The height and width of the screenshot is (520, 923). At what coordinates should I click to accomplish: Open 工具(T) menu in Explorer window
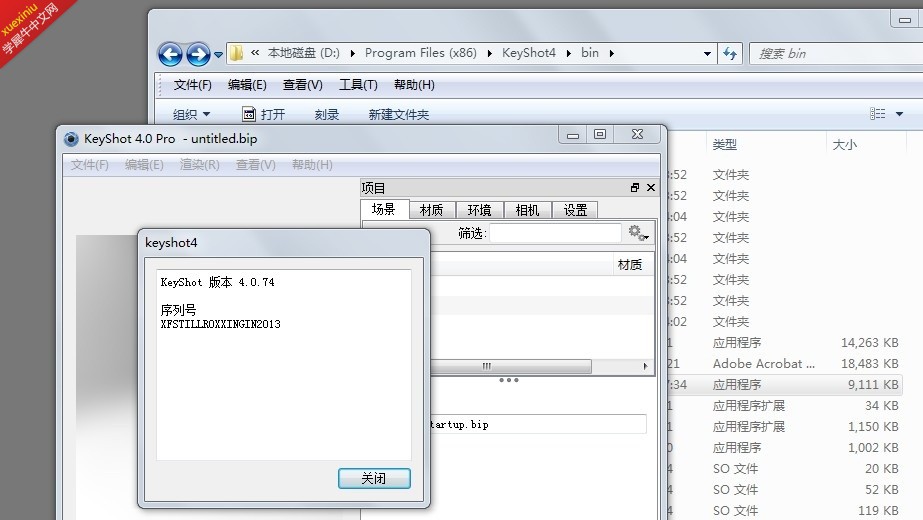click(358, 85)
